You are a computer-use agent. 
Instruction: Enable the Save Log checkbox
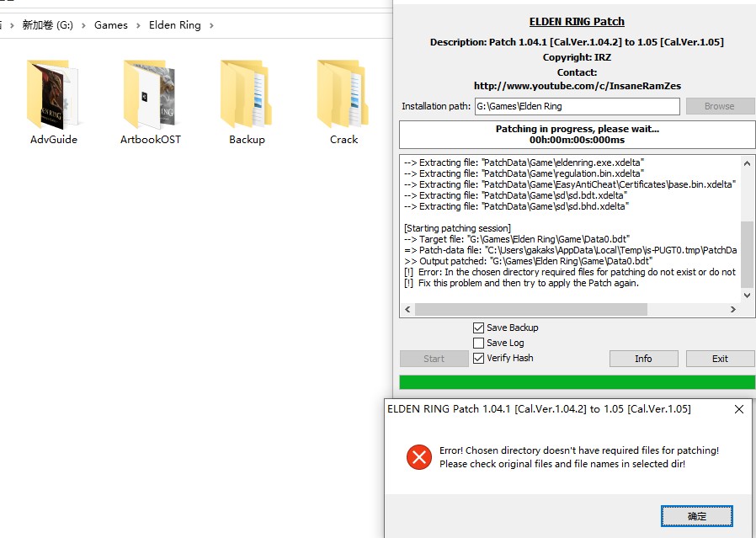479,343
